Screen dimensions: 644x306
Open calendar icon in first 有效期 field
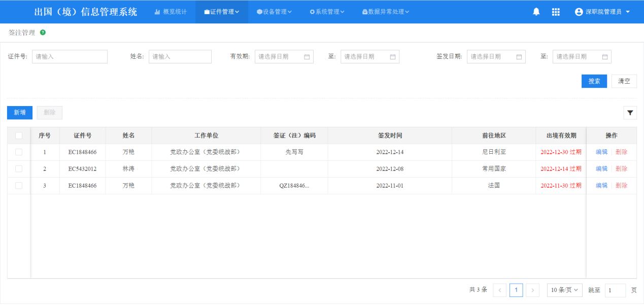(x=307, y=57)
